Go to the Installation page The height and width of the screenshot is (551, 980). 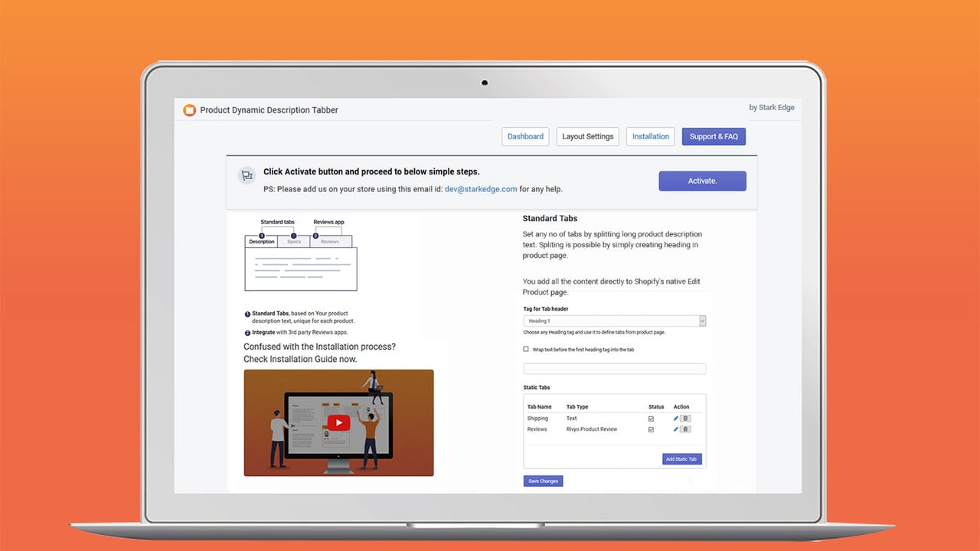651,136
